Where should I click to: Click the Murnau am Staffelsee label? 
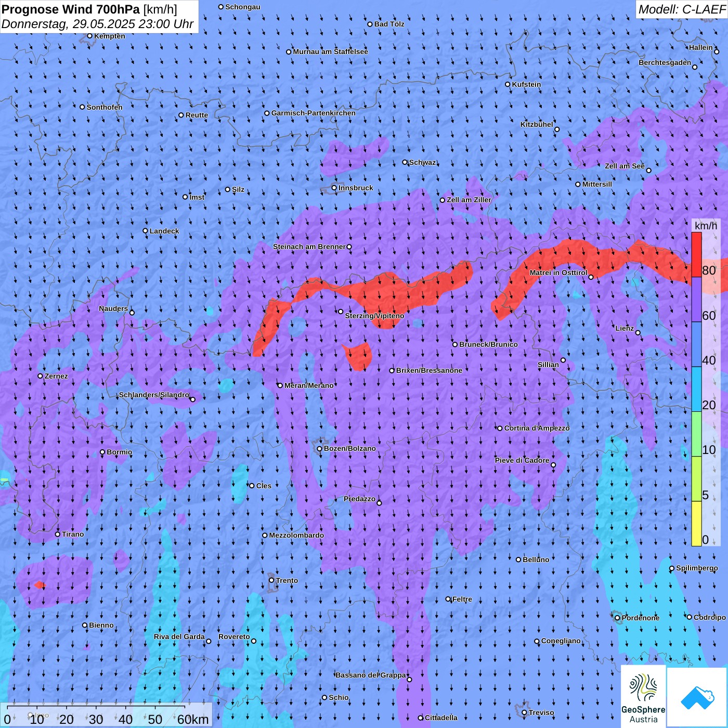coord(331,51)
